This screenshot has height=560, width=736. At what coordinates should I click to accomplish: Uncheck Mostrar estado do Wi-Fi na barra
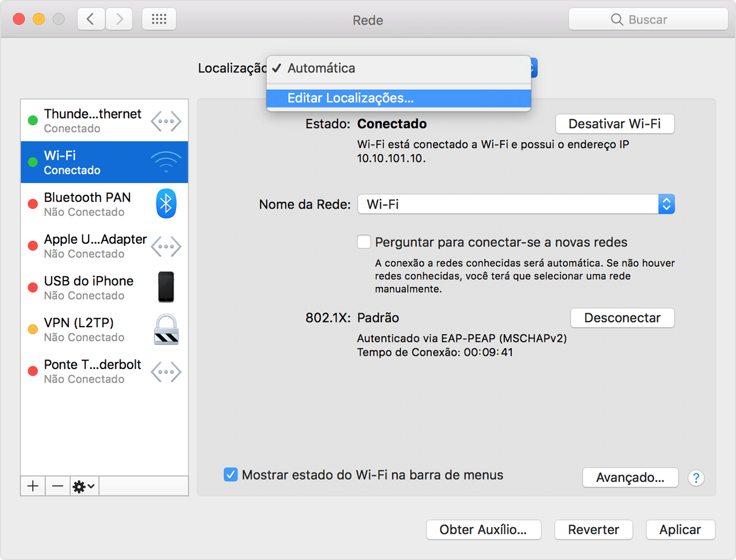(x=231, y=474)
